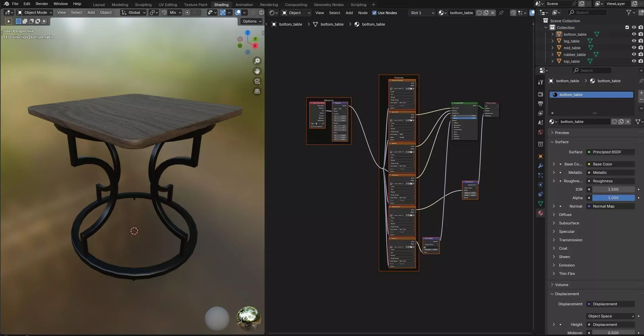The height and width of the screenshot is (336, 644).
Task: Click the Zoom view icon in viewport
Action: [257, 61]
